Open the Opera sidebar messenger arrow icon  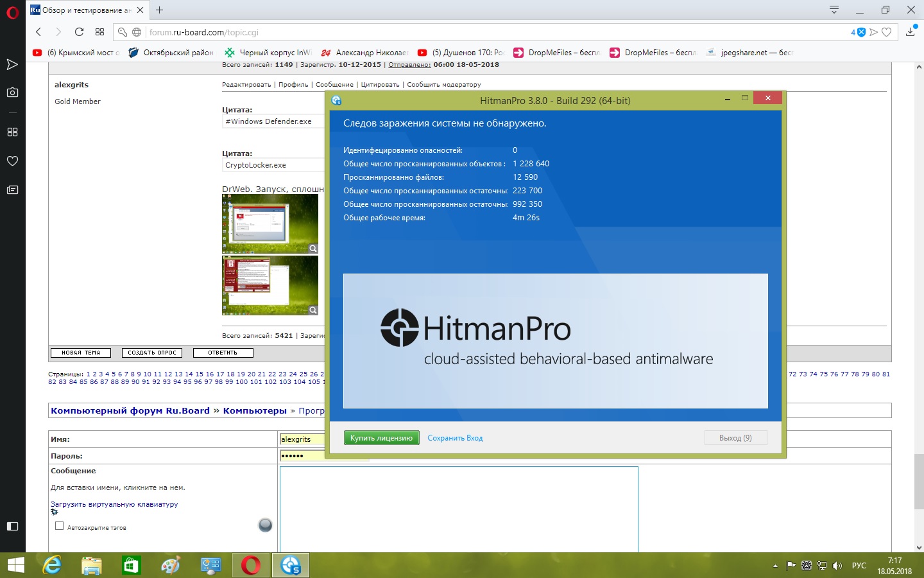point(12,64)
